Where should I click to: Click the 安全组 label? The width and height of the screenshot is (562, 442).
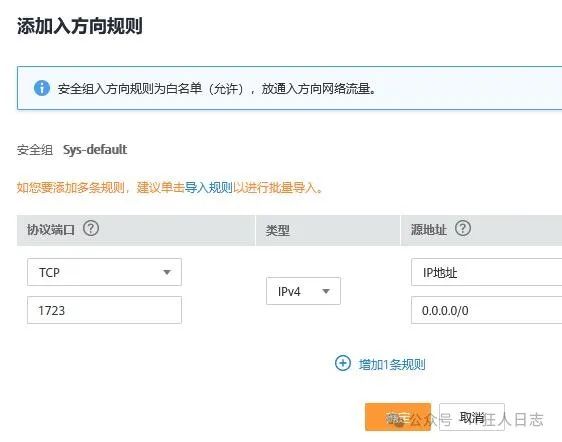coord(35,150)
